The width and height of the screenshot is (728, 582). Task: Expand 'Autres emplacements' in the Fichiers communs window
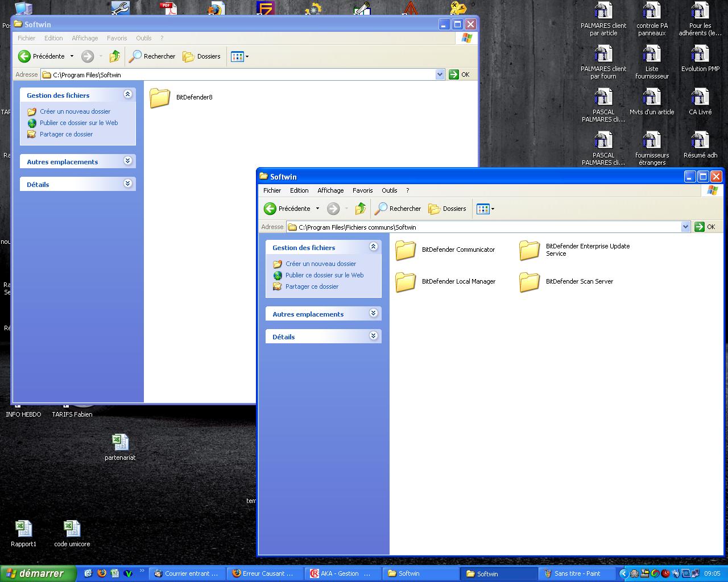point(373,313)
